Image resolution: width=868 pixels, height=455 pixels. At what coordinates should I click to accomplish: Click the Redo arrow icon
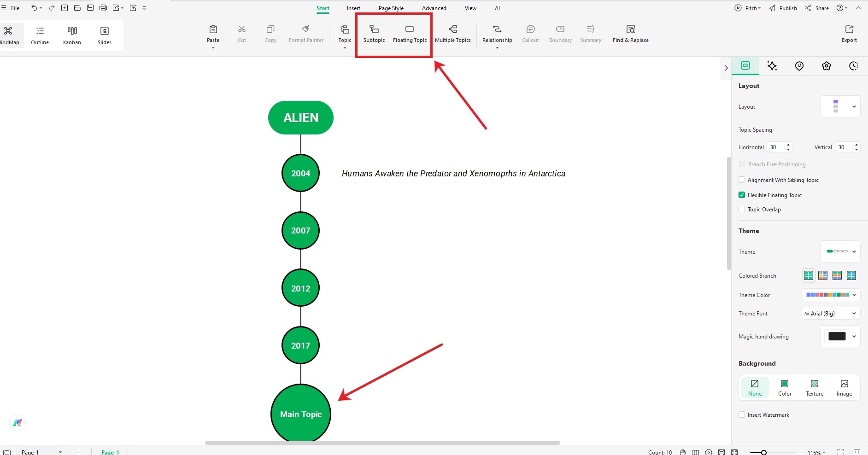pyautogui.click(x=52, y=8)
